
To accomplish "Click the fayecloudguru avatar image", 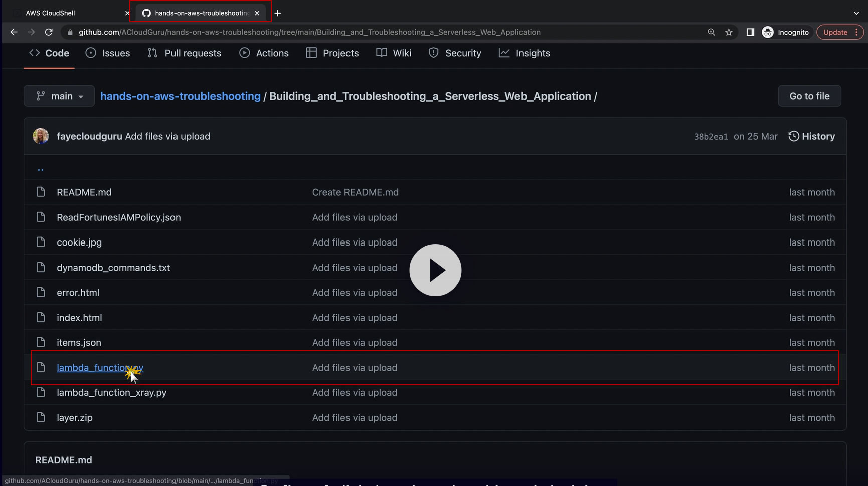I will tap(41, 136).
